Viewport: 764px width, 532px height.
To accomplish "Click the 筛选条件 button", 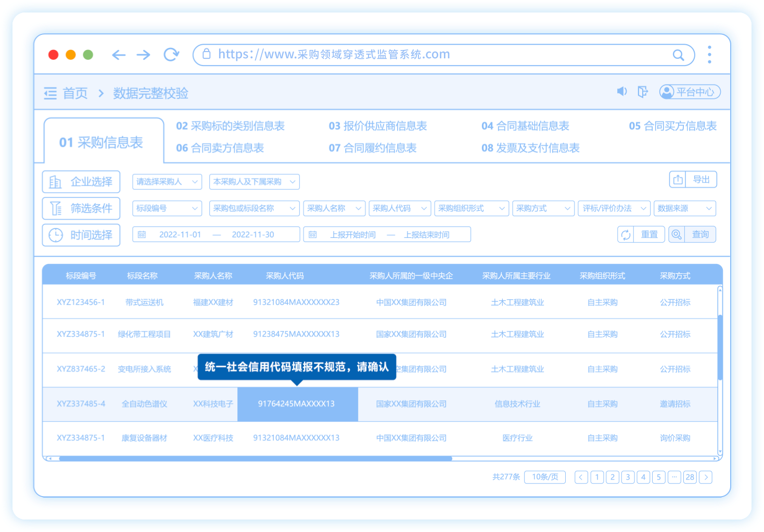I will pos(81,208).
